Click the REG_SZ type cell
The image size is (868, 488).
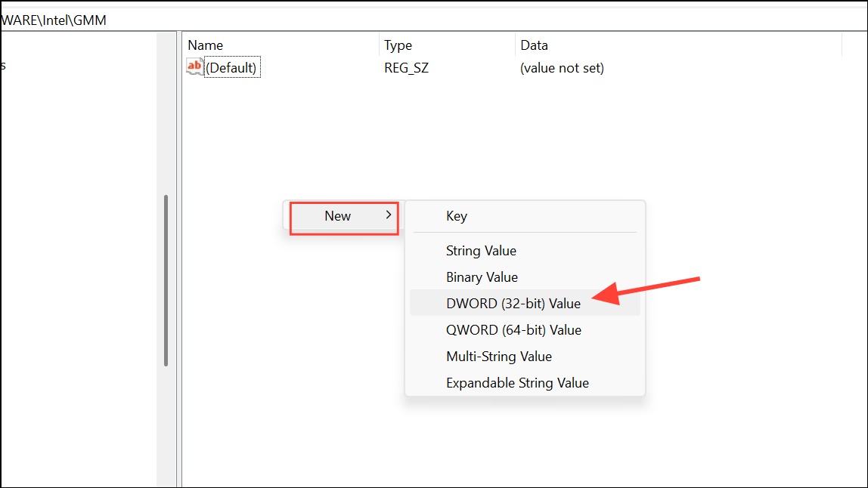click(406, 67)
